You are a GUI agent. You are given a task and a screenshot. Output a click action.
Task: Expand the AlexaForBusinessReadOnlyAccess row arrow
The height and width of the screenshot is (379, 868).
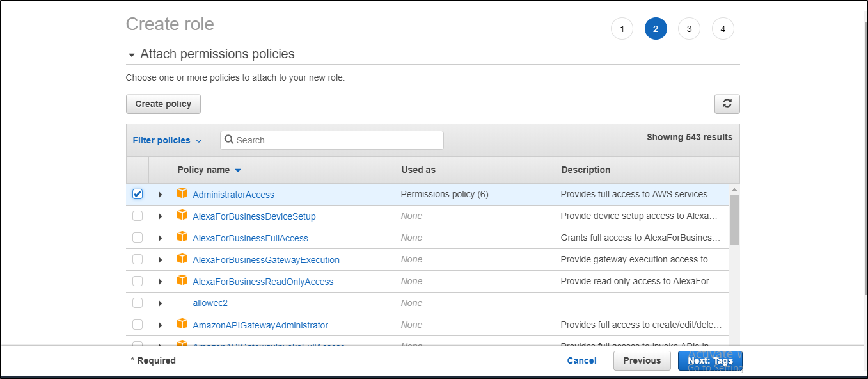tap(160, 282)
